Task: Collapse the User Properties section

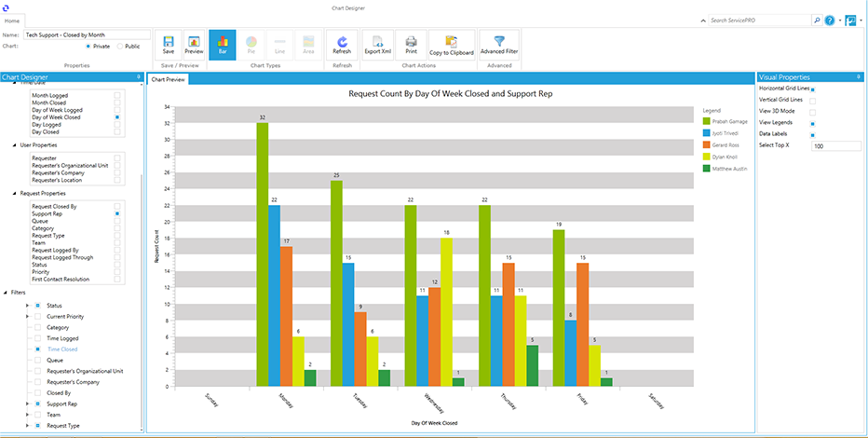Action: point(14,145)
